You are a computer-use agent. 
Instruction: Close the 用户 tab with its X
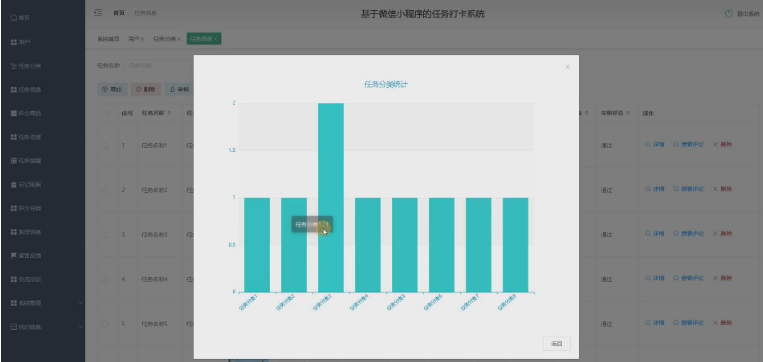[143, 39]
